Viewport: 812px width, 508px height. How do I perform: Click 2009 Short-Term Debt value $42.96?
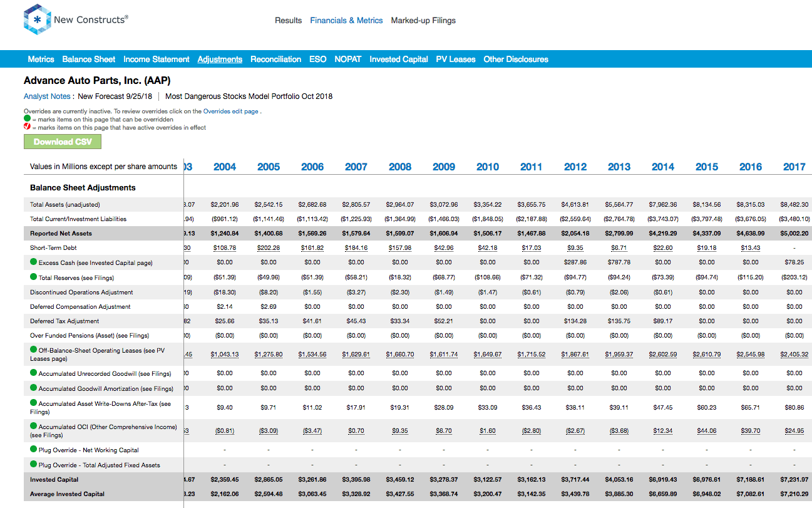coord(444,248)
